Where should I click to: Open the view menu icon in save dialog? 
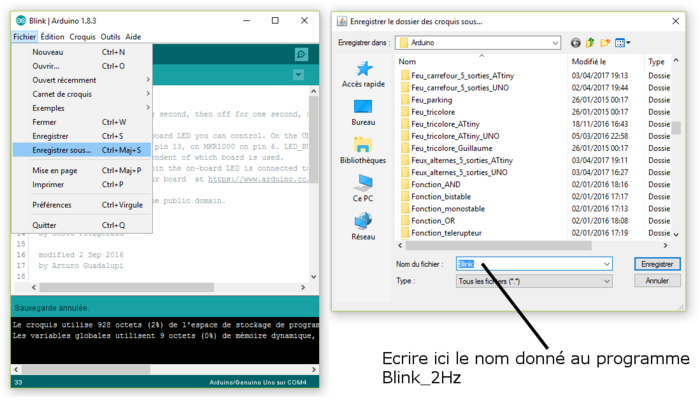[x=622, y=43]
